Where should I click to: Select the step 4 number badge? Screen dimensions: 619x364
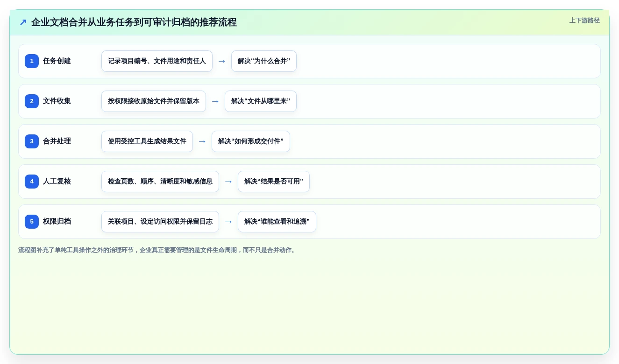pyautogui.click(x=32, y=182)
